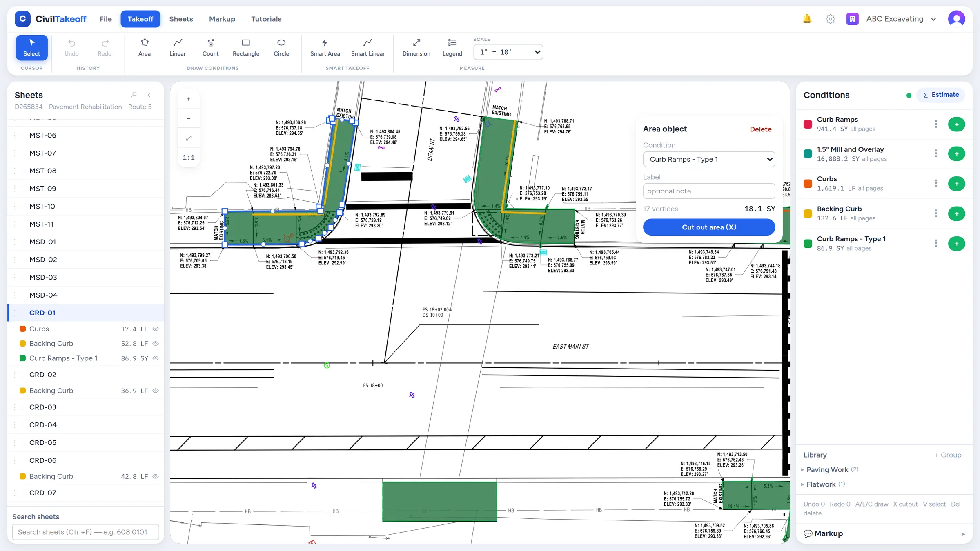This screenshot has height=551, width=980.
Task: Click the CivilTakeoff logo
Action: 51,19
